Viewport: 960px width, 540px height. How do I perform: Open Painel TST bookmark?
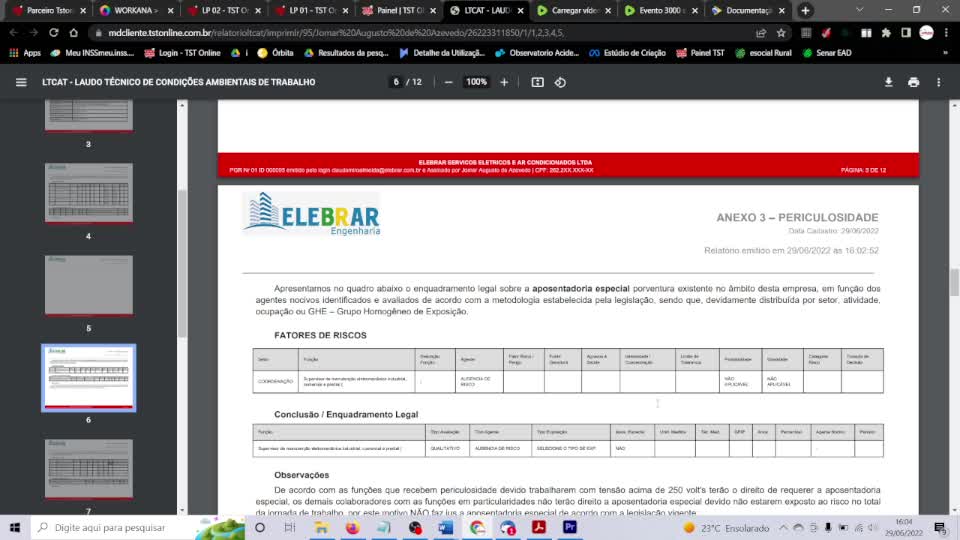[x=700, y=53]
